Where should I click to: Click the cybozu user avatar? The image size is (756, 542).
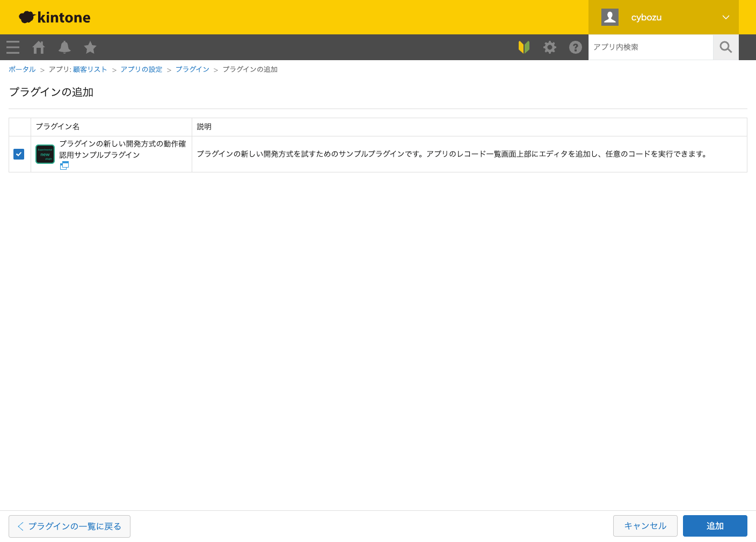[x=610, y=17]
